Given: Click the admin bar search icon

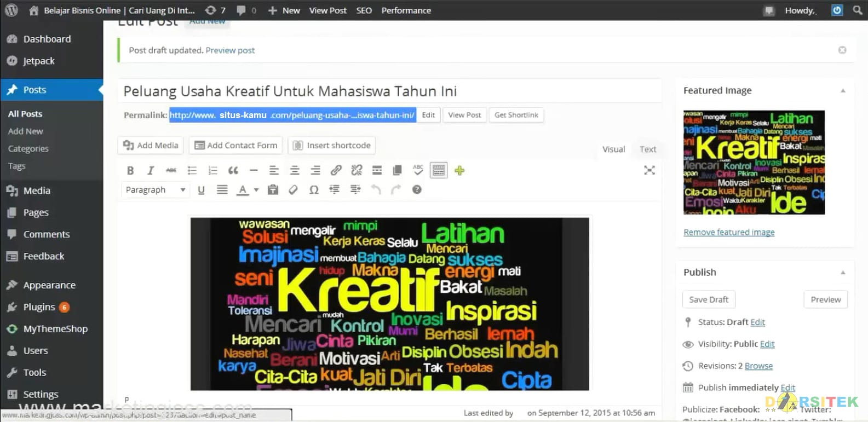Looking at the screenshot, I should click(858, 10).
